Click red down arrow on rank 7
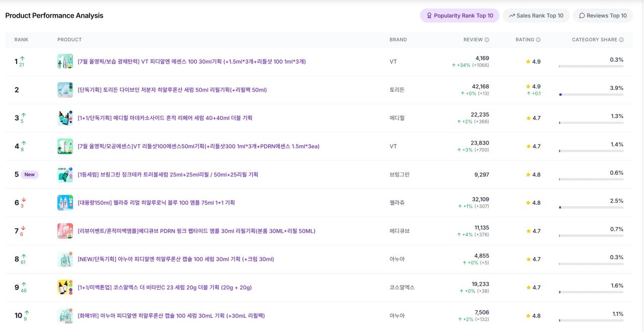Image resolution: width=644 pixels, height=332 pixels. [x=23, y=228]
